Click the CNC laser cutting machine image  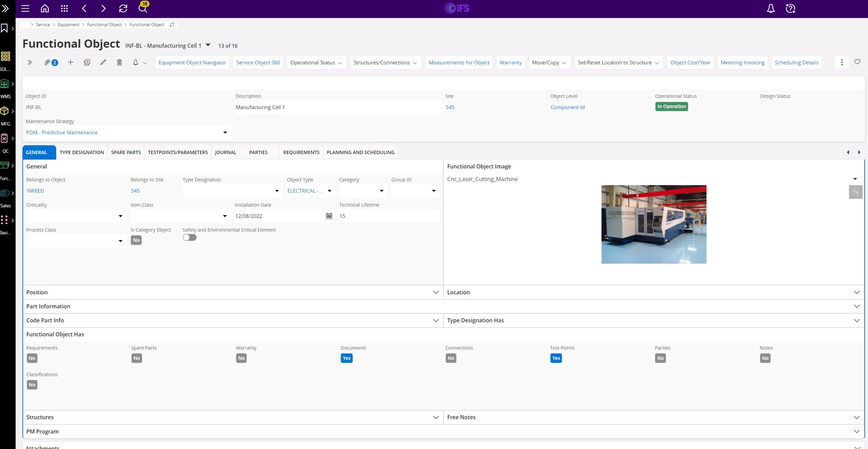(654, 224)
